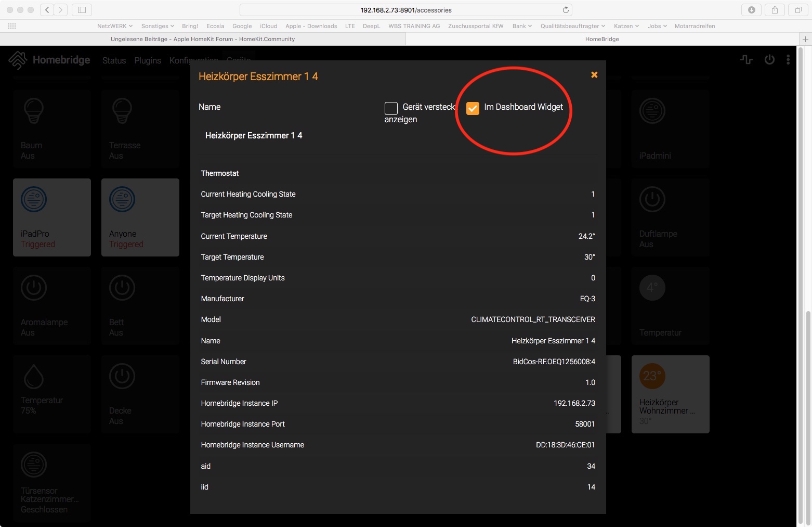Click the activity pulse icon
812x527 pixels.
click(x=746, y=60)
